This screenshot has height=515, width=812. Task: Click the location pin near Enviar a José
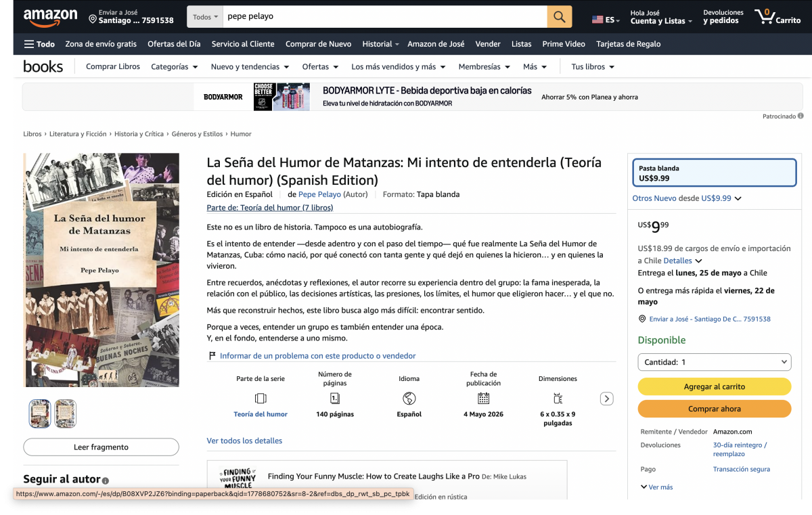click(642, 319)
